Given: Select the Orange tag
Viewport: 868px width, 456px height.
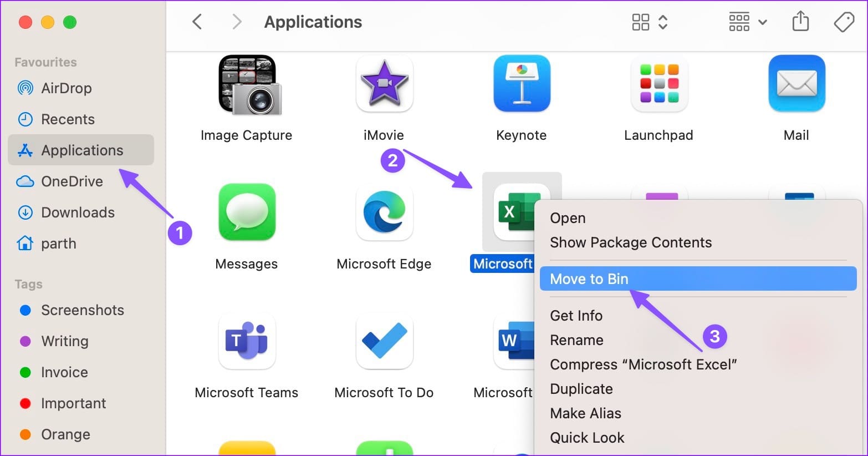Looking at the screenshot, I should coord(81,434).
